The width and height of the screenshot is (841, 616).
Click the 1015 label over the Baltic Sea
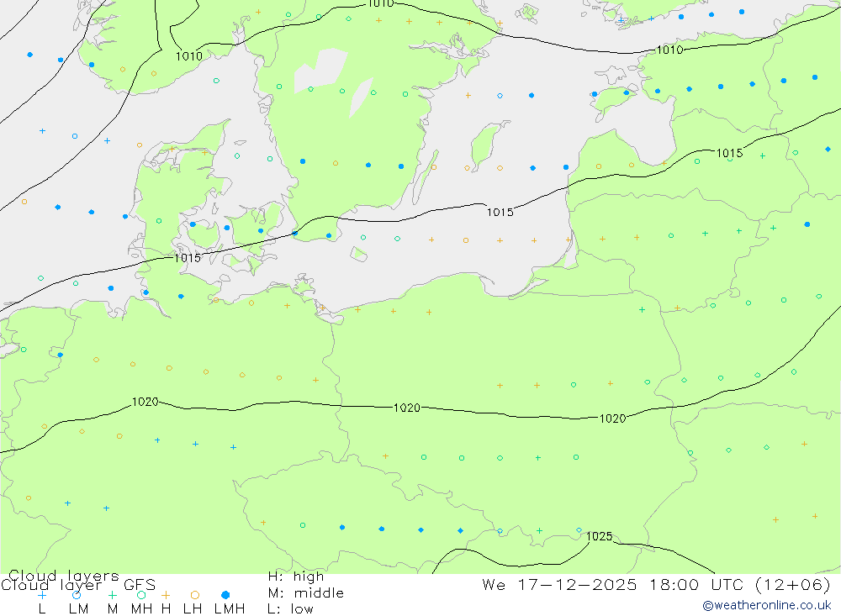click(x=500, y=212)
